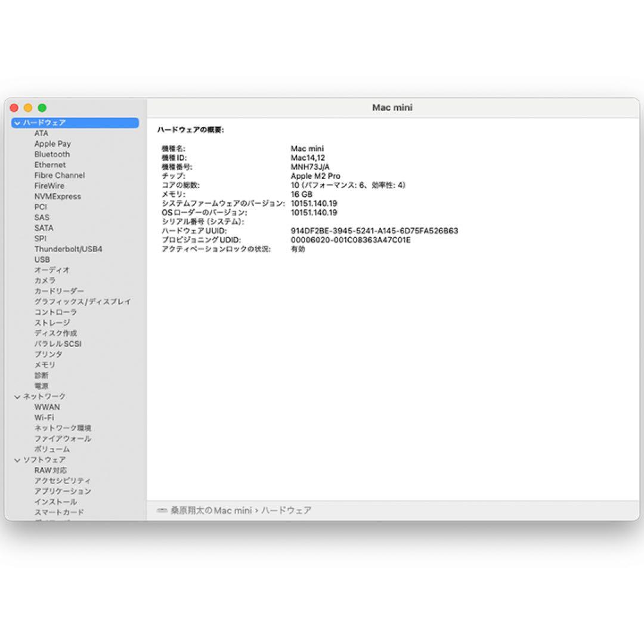Viewport: 644px width, 644px height.
Task: View USB device information
Action: click(42, 259)
